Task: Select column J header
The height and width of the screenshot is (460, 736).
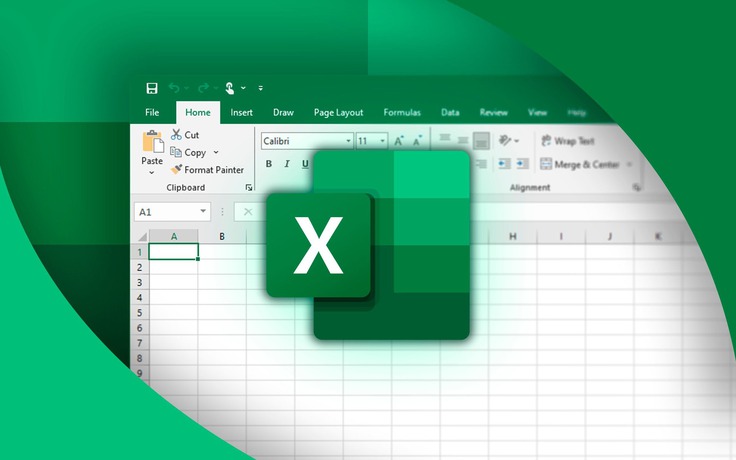Action: point(609,236)
